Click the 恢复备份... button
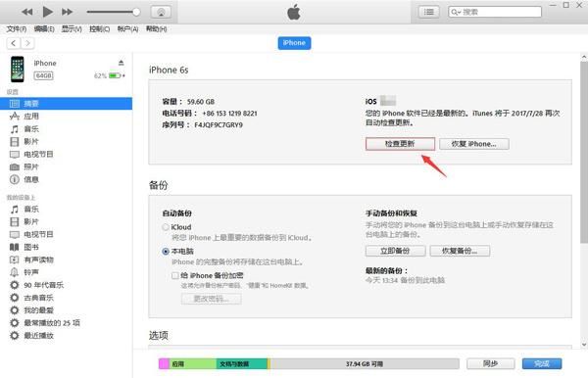This screenshot has height=378, width=588. pos(460,251)
